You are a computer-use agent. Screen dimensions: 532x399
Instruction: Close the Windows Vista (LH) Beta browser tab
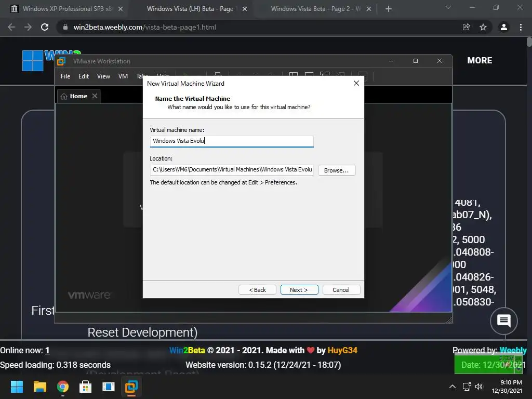pyautogui.click(x=245, y=9)
